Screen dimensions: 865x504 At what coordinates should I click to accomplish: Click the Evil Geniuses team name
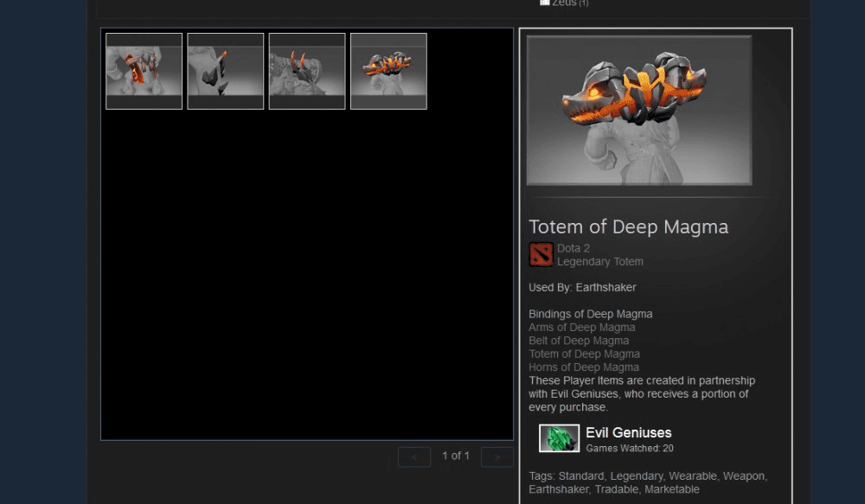[628, 433]
